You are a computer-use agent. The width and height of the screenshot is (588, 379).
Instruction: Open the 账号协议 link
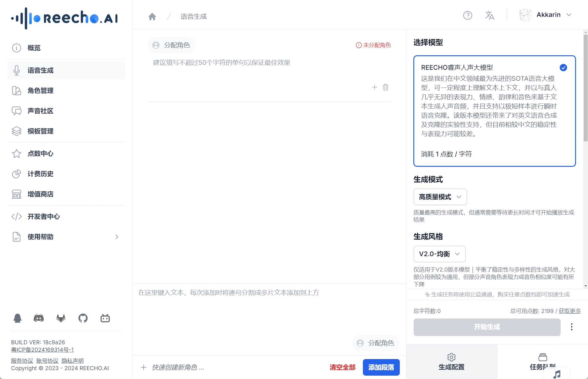click(47, 361)
